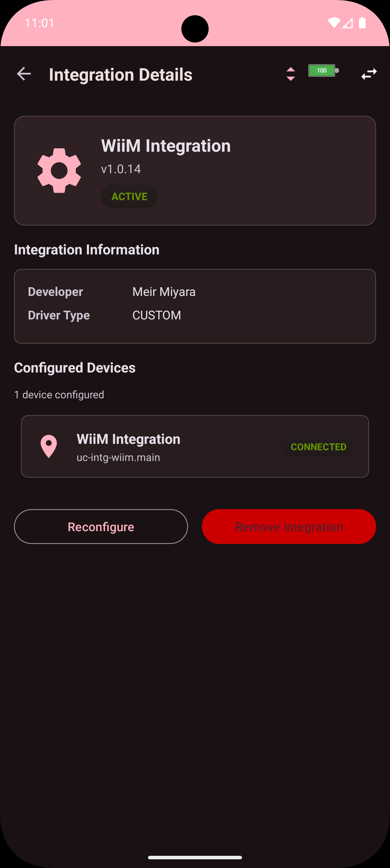Screen dimensions: 390x868
Task: Tap the CONNECTED status label
Action: click(x=319, y=447)
